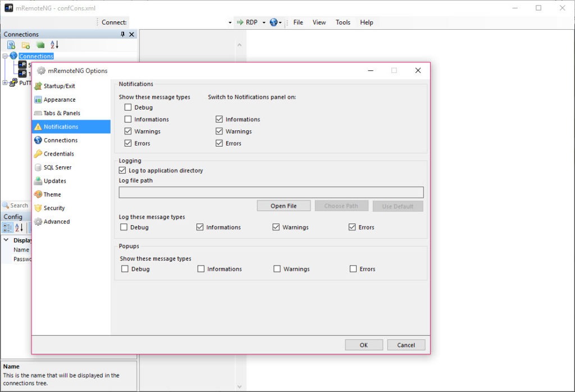Image resolution: width=575 pixels, height=392 pixels.
Task: Click the Search magnifier icon
Action: tap(6, 206)
